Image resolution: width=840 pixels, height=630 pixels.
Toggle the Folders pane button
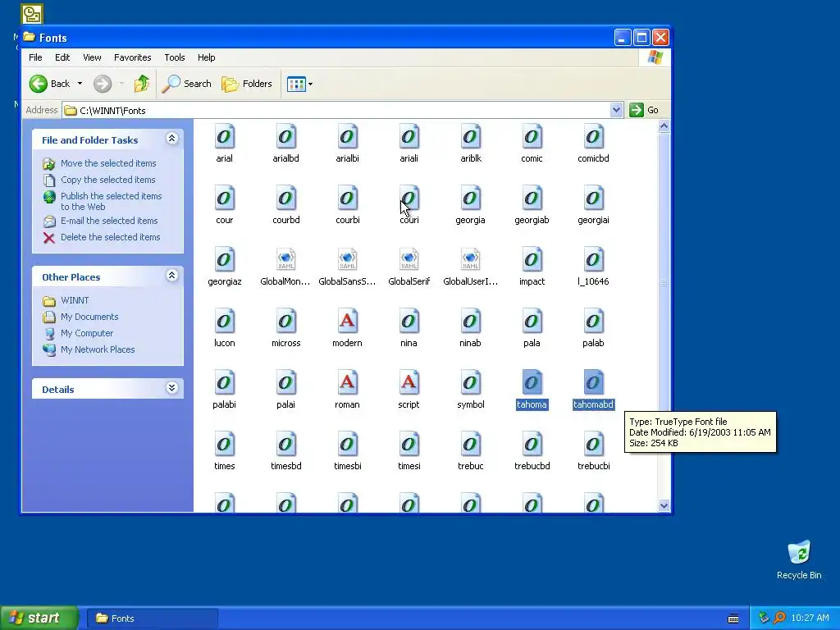click(x=247, y=84)
